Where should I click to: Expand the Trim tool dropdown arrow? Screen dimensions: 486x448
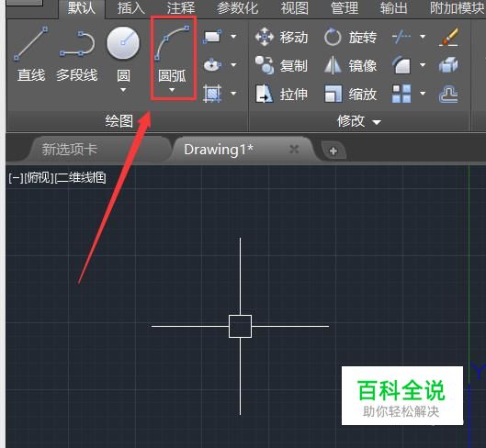tap(423, 37)
